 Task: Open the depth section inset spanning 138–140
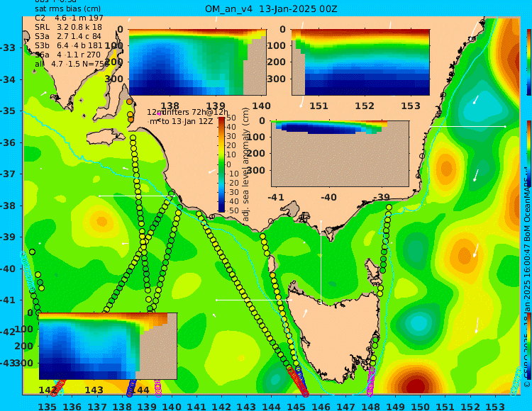[x=197, y=62]
